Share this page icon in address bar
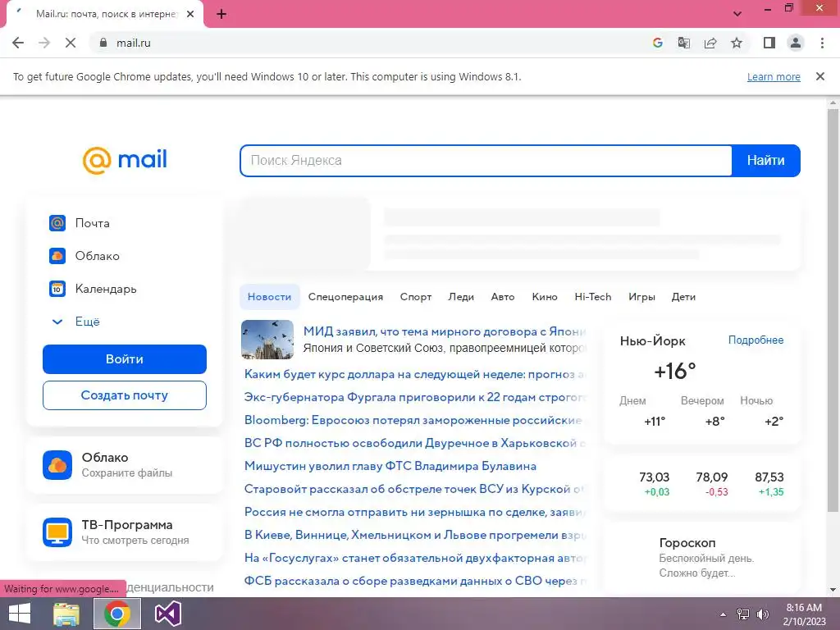The height and width of the screenshot is (630, 840). tap(710, 43)
